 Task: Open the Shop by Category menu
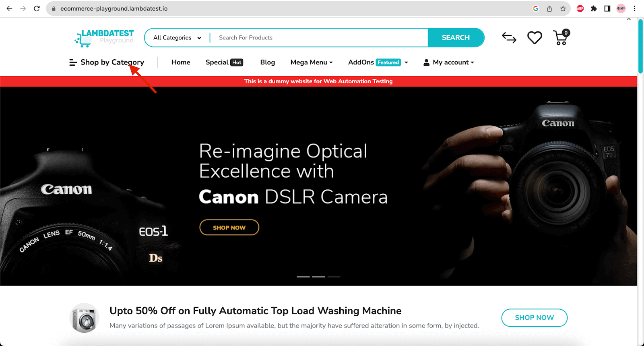(107, 62)
